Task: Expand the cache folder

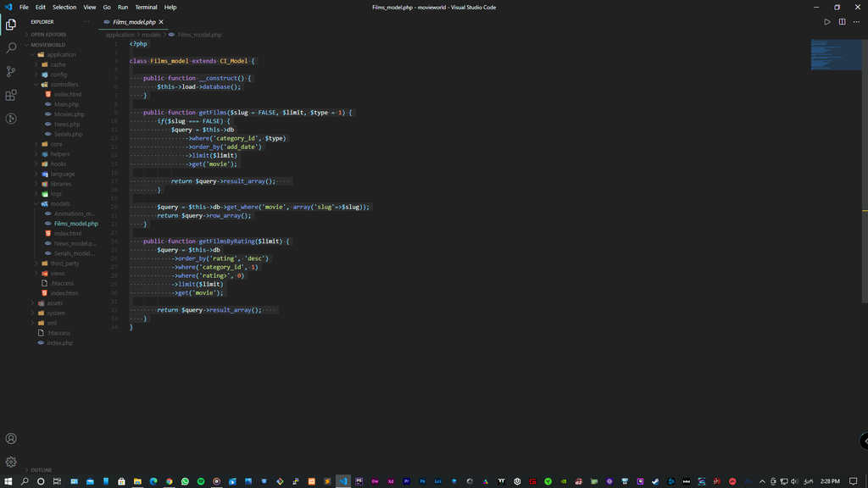Action: (x=58, y=64)
